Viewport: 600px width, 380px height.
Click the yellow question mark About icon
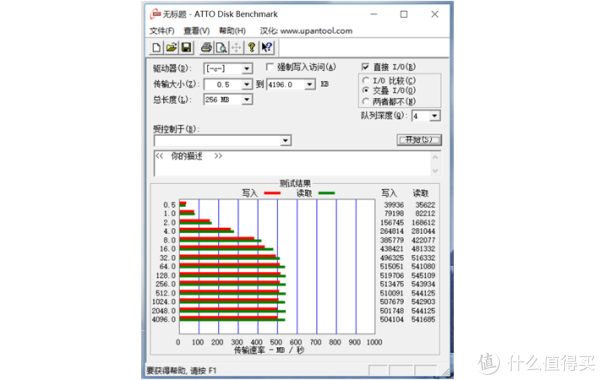(251, 47)
